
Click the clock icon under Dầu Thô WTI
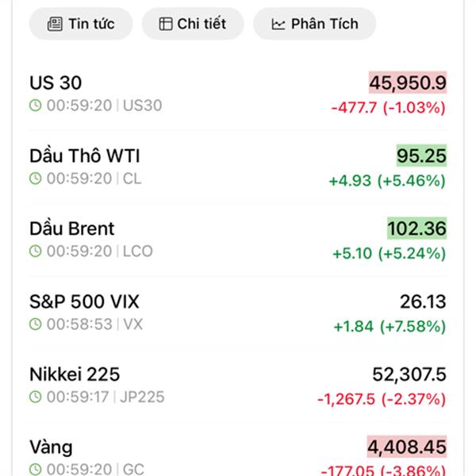click(x=35, y=178)
